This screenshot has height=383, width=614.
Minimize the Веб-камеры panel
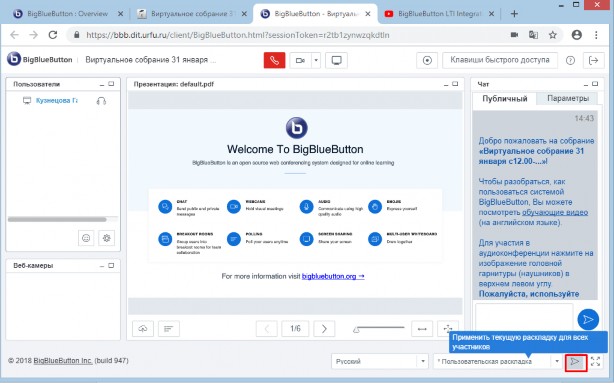pyautogui.click(x=102, y=266)
